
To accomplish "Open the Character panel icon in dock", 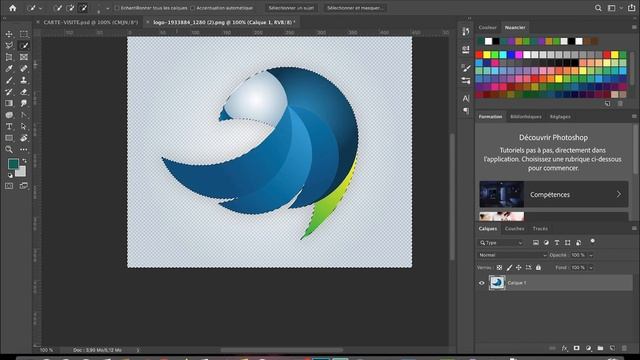I will point(466,98).
